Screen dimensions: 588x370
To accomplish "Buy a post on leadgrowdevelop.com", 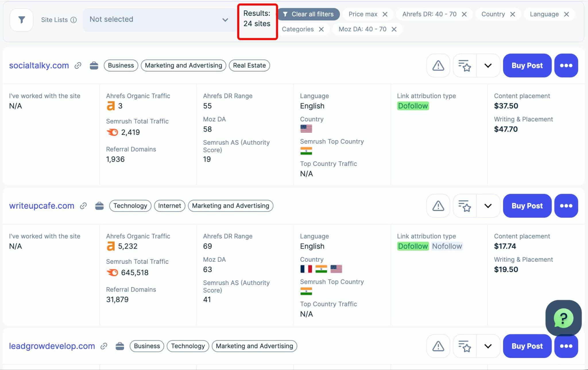I will click(527, 346).
